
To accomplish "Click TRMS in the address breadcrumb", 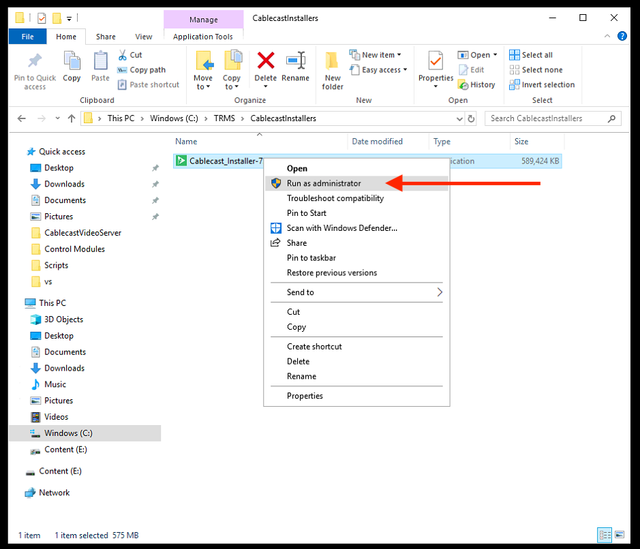I will [224, 118].
